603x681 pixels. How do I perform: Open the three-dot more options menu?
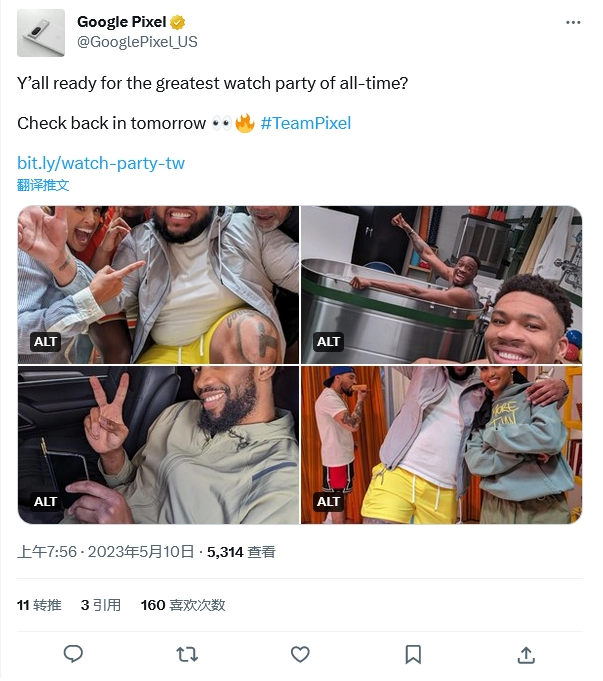(x=573, y=23)
